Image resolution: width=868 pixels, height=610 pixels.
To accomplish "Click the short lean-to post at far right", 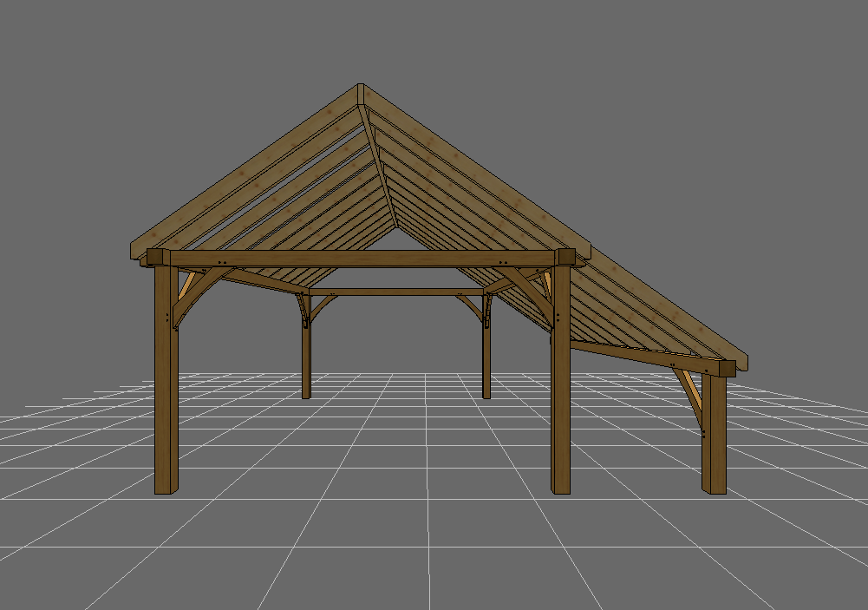I will point(714,443).
